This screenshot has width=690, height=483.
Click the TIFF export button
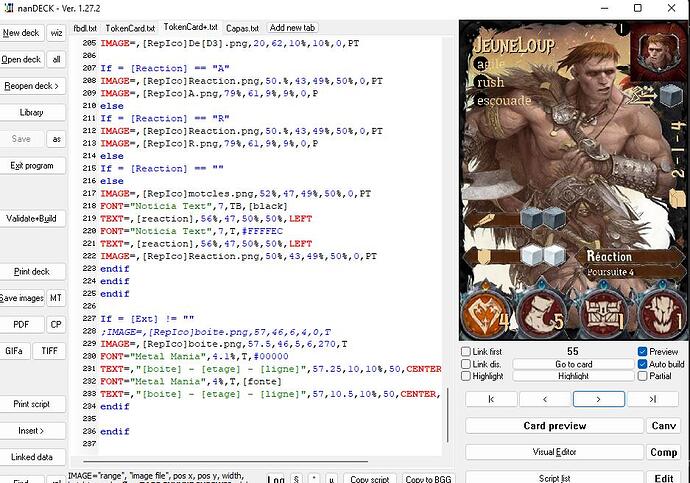[x=49, y=351]
